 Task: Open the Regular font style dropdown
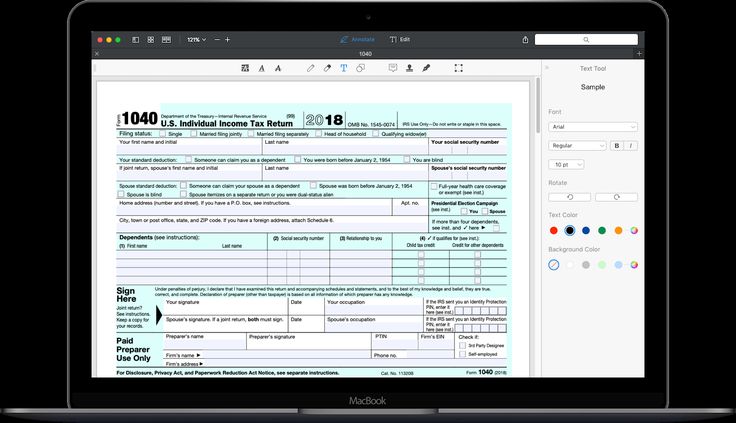pos(577,145)
